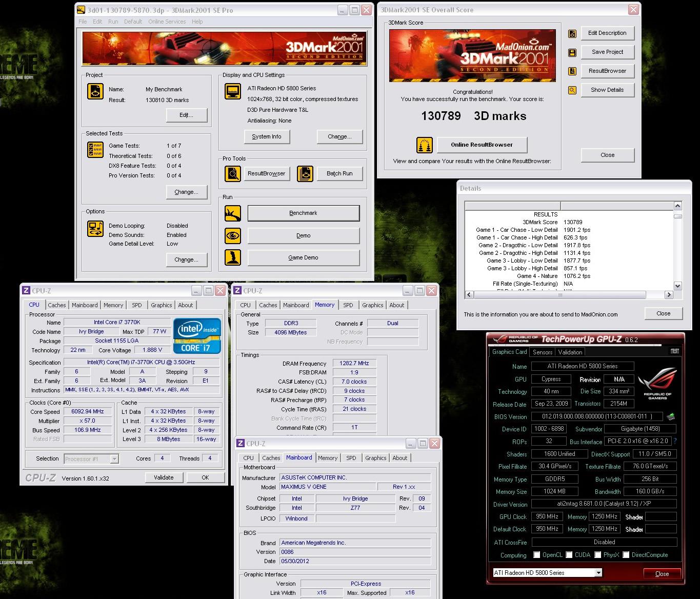Click the Benchmark button

pyautogui.click(x=304, y=213)
